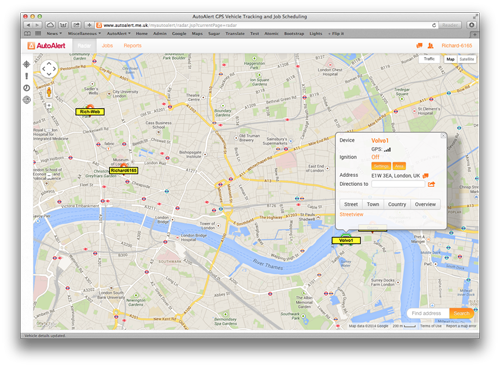
Task: Open the clock history icon in sidebar
Action: [27, 88]
